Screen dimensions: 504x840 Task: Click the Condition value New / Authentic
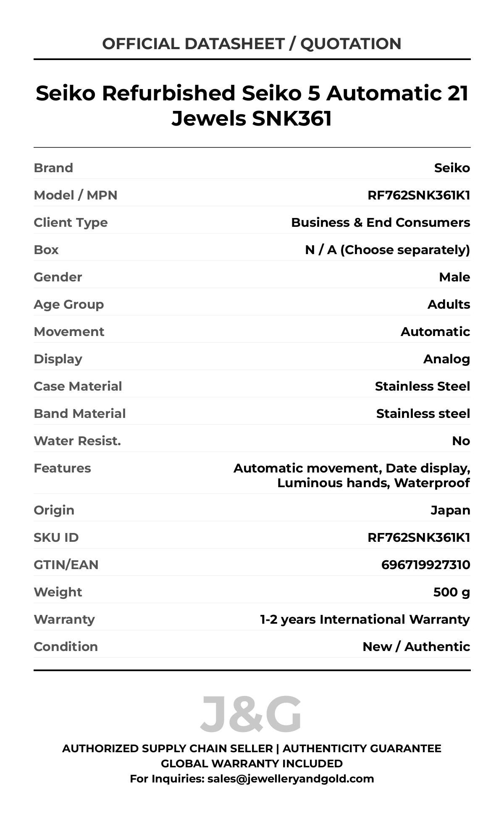pyautogui.click(x=416, y=647)
